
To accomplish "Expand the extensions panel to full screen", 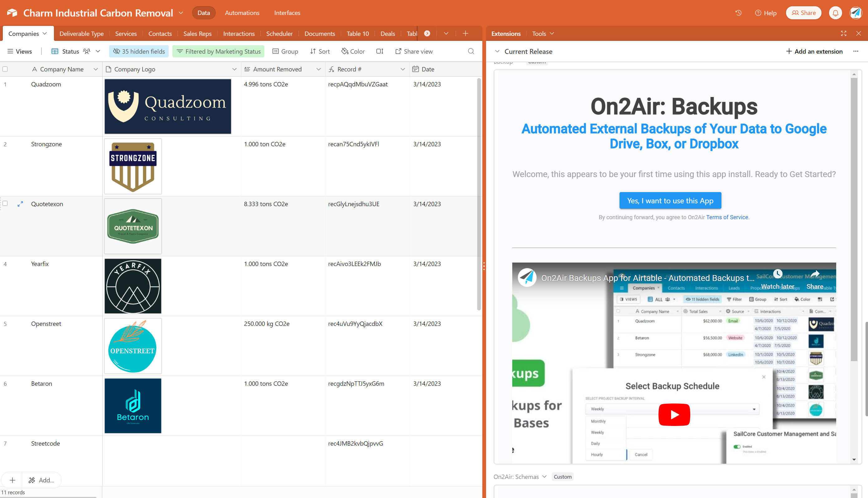I will (x=843, y=33).
